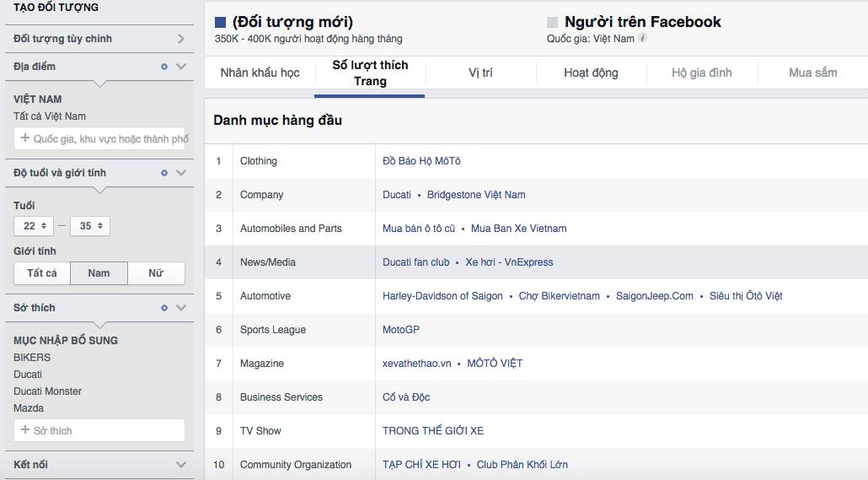Click the BIKERS interest entry
The image size is (868, 480).
[x=32, y=358]
